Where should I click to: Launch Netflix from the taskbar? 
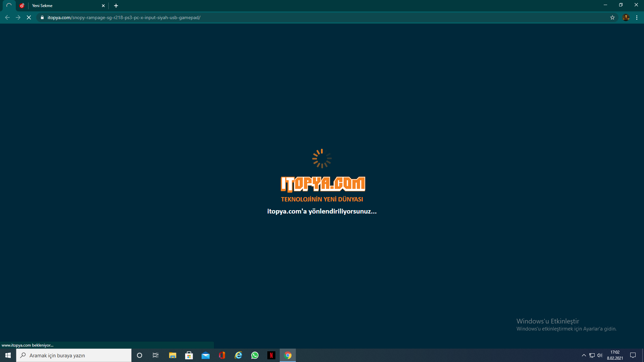[271, 355]
